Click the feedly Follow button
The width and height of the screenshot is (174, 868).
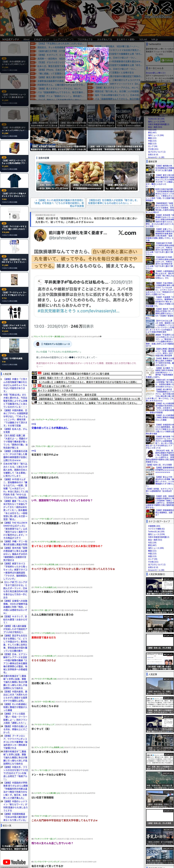coord(167,60)
